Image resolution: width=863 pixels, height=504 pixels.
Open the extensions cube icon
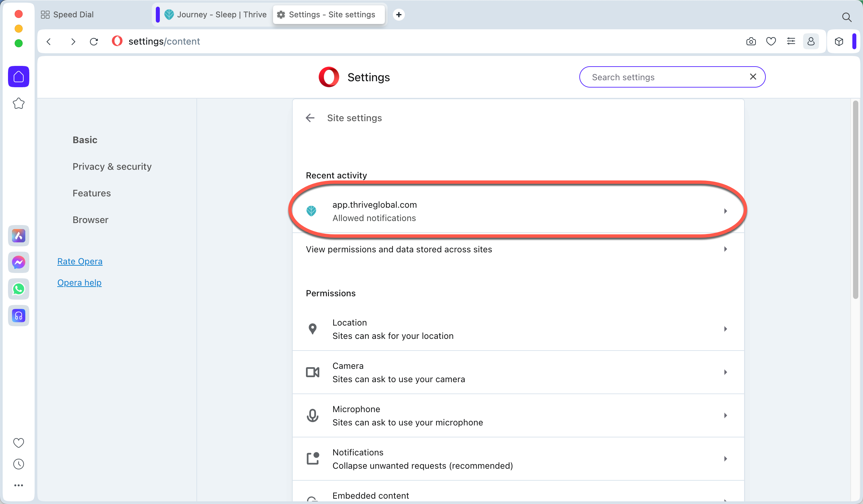[839, 41]
